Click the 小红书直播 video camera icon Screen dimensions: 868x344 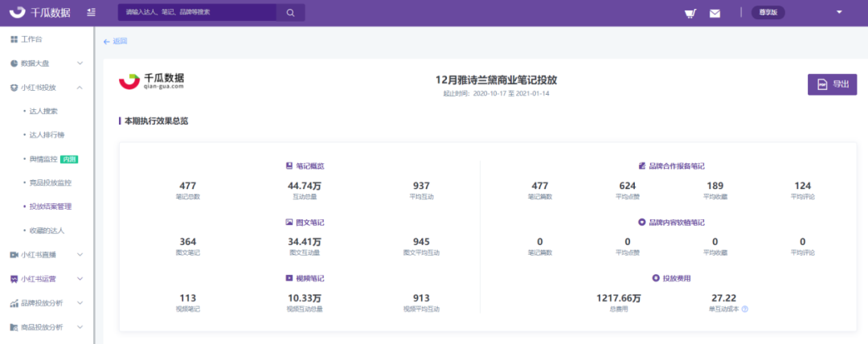[14, 255]
